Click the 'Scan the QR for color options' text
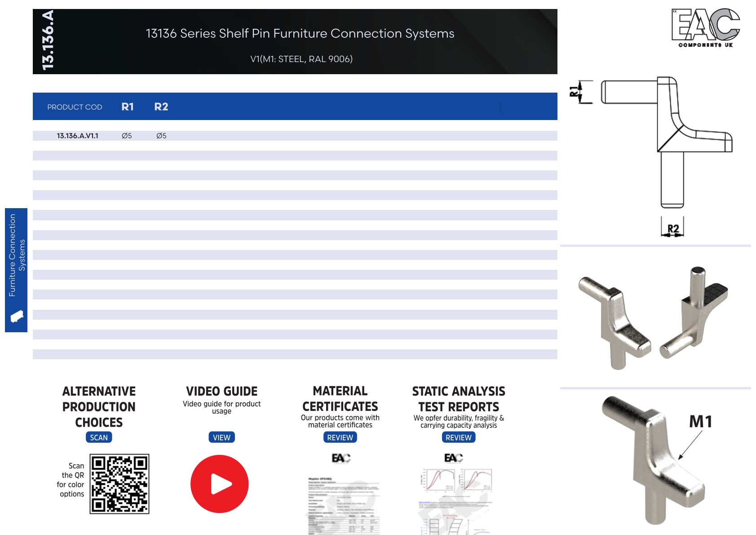This screenshot has width=756, height=535. click(x=71, y=480)
